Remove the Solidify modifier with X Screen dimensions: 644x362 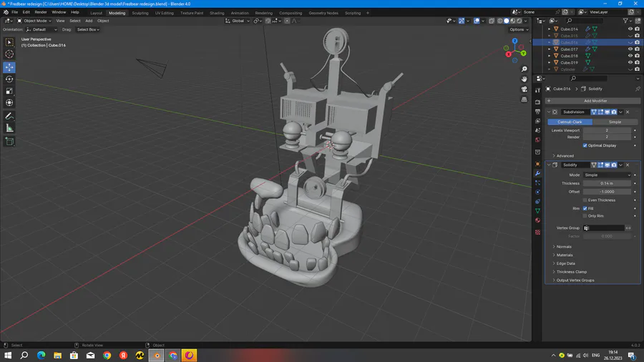pos(628,165)
